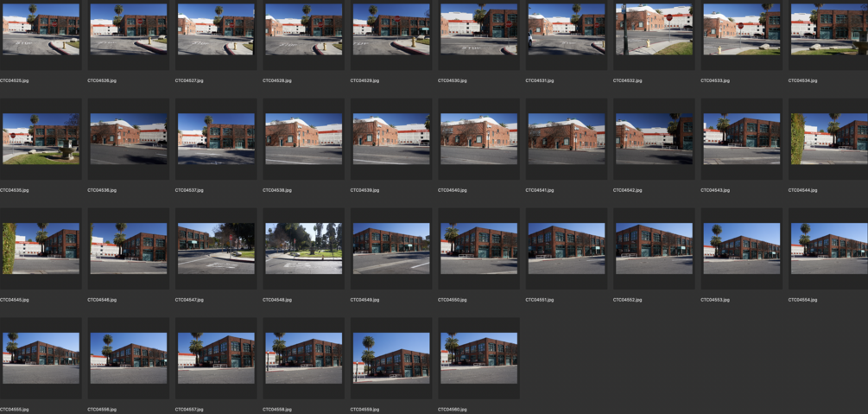
Task: Click the file name CTC04542.jpg
Action: [628, 190]
